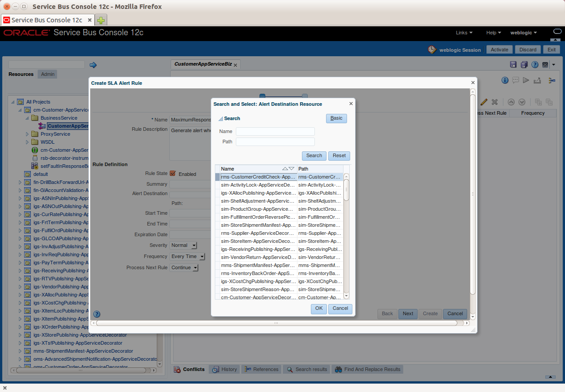Expand the ProxyService folder
565x392 pixels.
pos(27,134)
